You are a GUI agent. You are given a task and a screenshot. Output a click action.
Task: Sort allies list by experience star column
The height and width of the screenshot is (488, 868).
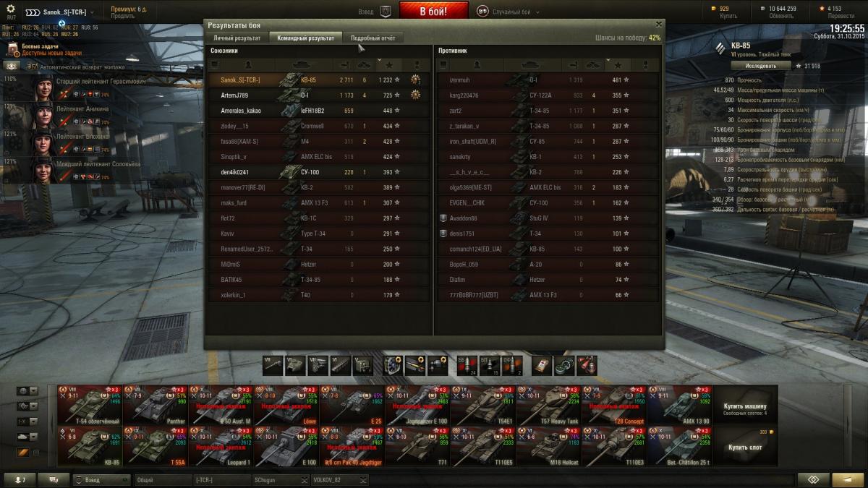(x=389, y=66)
